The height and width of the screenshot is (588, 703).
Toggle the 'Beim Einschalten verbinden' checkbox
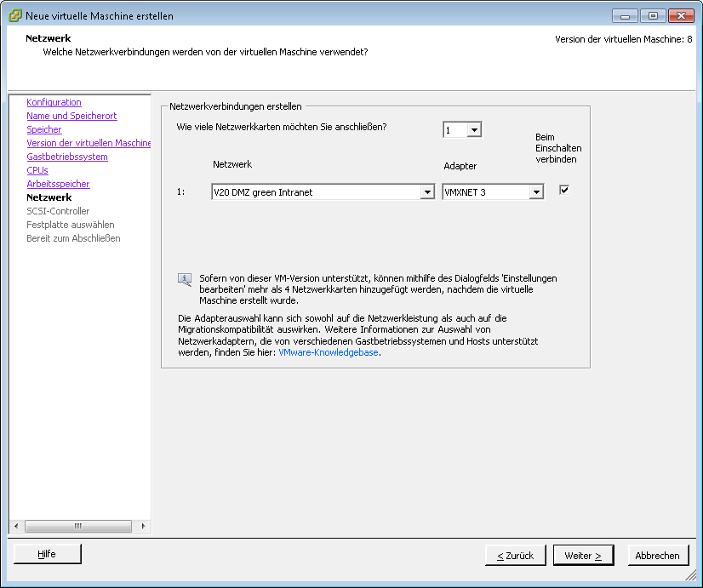(x=563, y=190)
